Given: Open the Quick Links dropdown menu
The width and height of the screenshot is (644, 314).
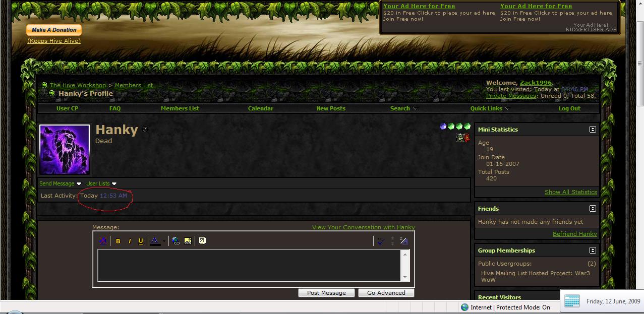Looking at the screenshot, I should pos(490,108).
